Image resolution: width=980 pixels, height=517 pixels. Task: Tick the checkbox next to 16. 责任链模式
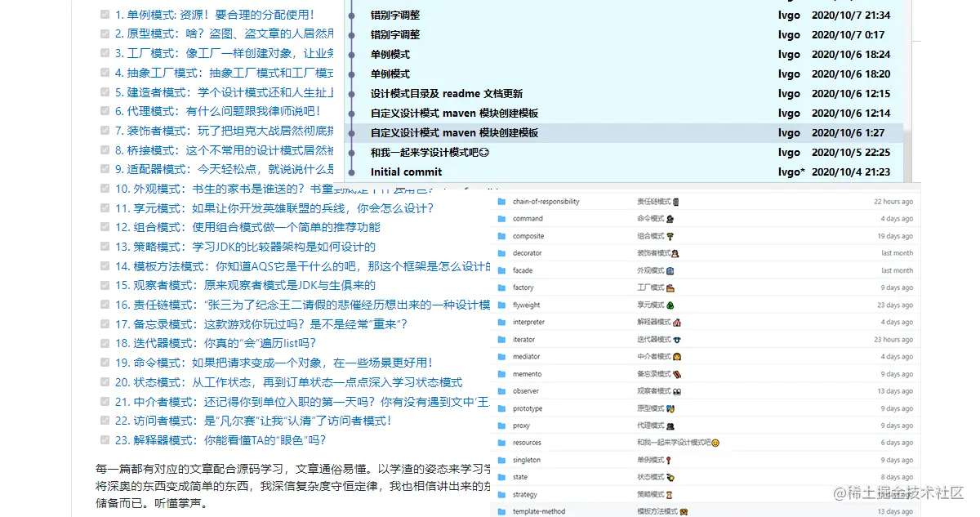click(104, 305)
